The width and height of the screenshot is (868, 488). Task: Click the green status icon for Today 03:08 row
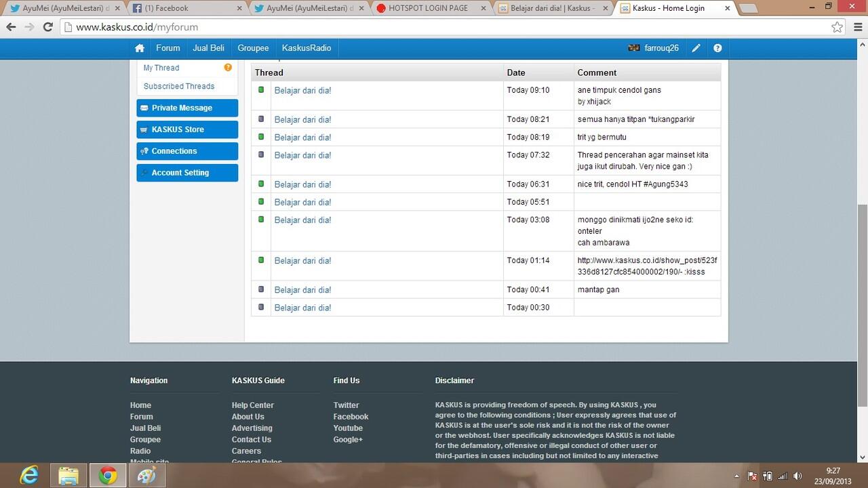point(261,218)
